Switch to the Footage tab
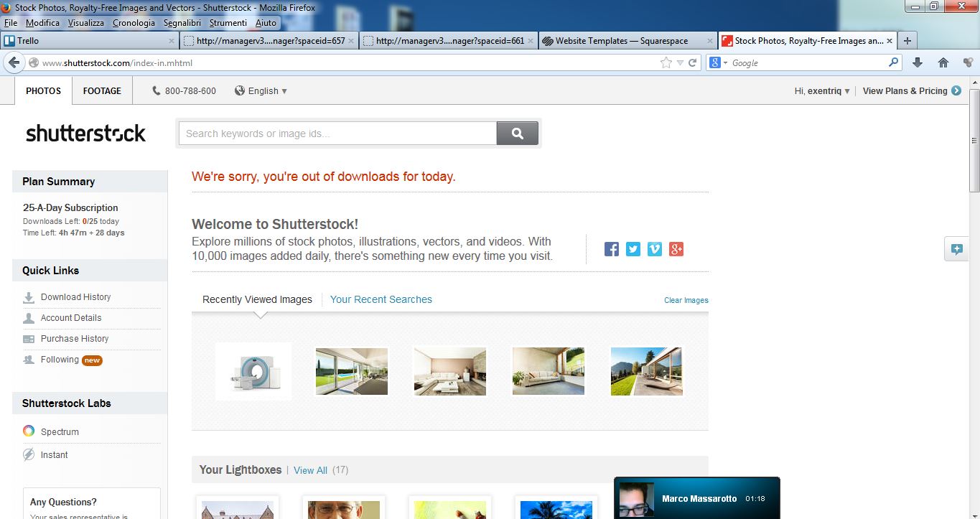980x519 pixels. [102, 91]
